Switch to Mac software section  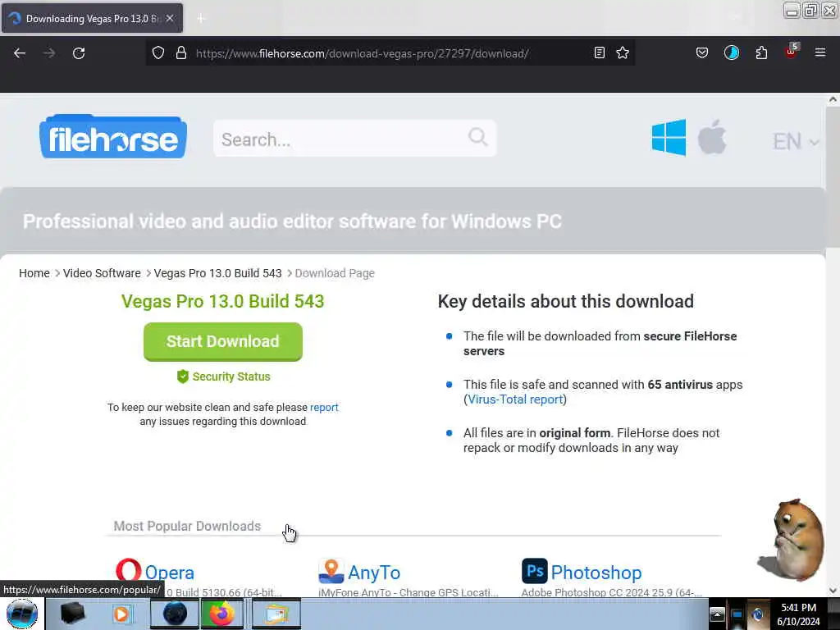point(713,137)
